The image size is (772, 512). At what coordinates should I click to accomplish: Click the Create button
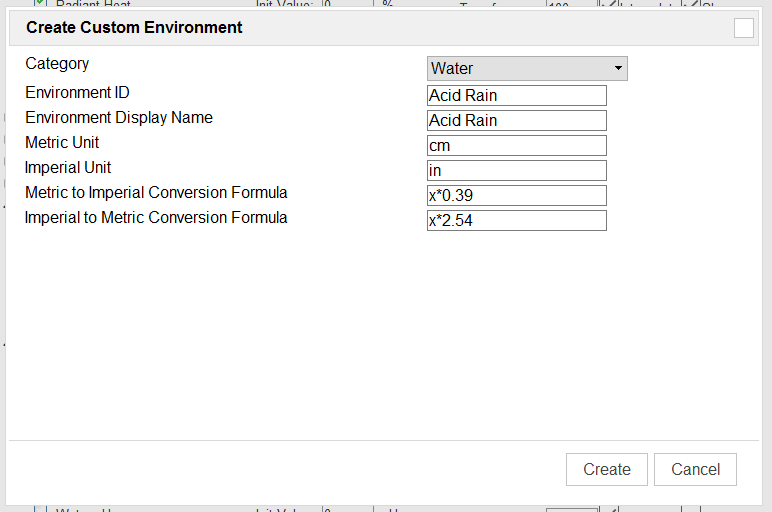point(607,470)
